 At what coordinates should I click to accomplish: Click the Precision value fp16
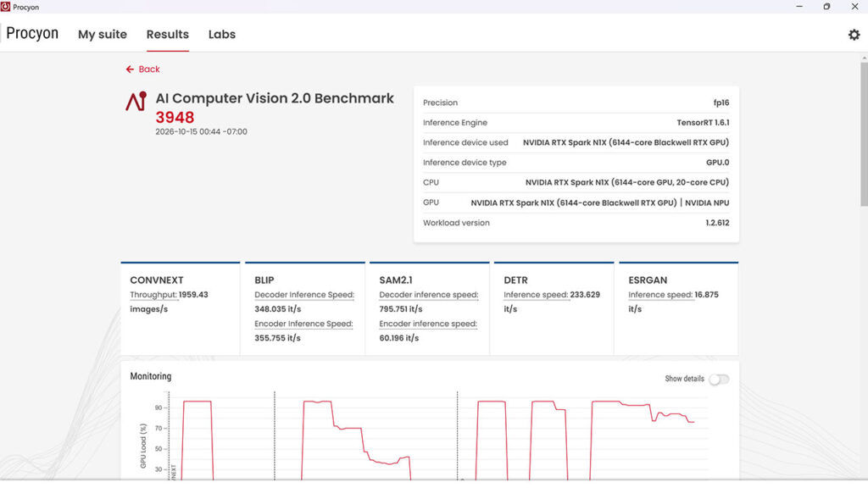click(721, 103)
